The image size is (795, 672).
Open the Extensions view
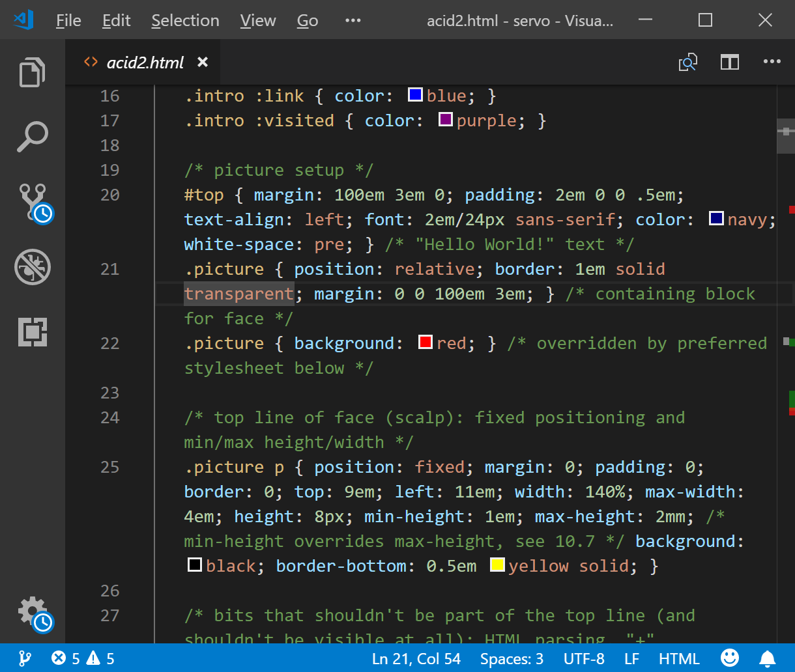32,332
